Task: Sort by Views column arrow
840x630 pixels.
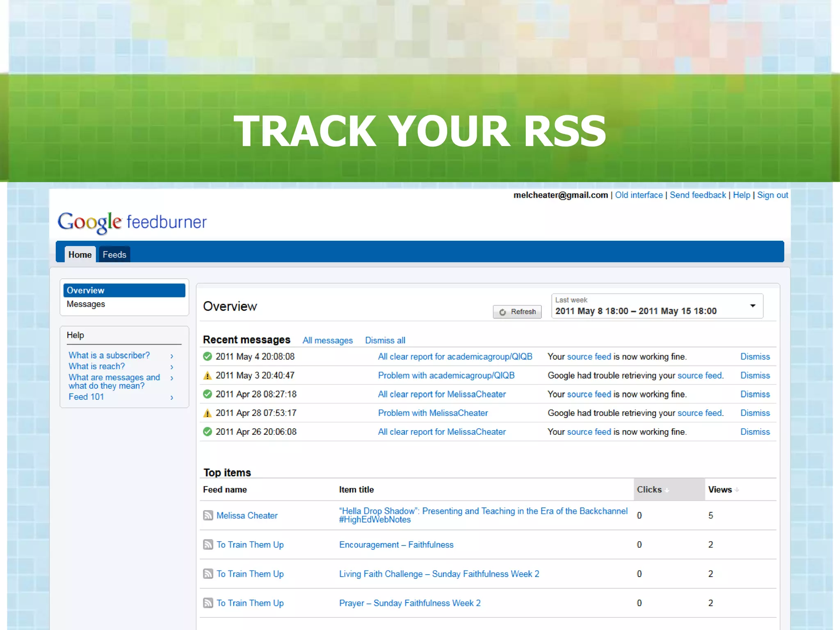Action: pyautogui.click(x=737, y=490)
